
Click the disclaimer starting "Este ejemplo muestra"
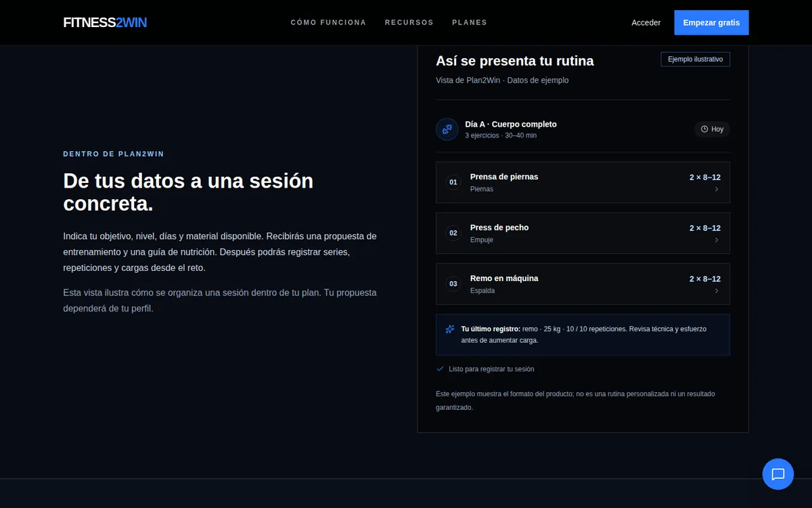[x=575, y=400]
